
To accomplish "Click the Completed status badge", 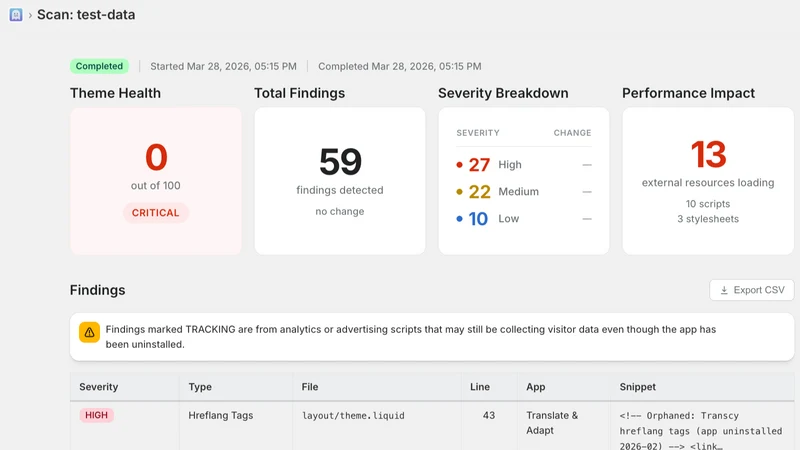I will pos(99,66).
